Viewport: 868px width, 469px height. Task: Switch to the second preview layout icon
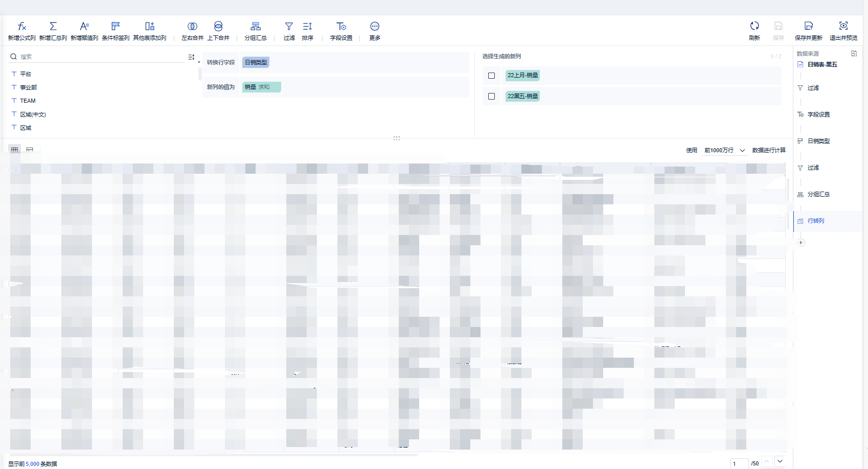tap(30, 150)
